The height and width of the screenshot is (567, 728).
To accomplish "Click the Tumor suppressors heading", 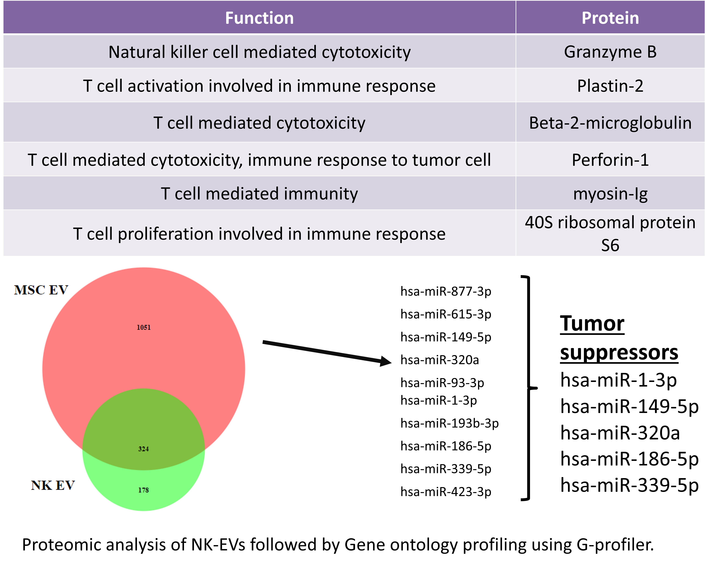I will (x=619, y=338).
